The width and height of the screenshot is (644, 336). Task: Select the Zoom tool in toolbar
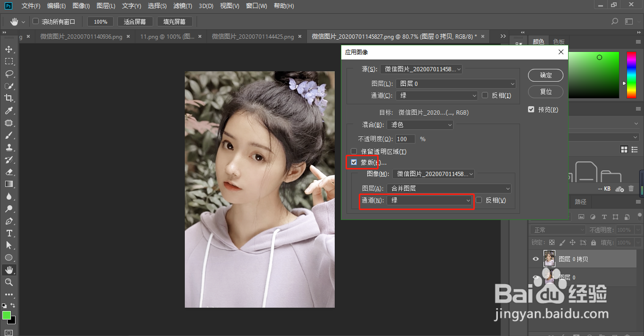[x=8, y=282]
